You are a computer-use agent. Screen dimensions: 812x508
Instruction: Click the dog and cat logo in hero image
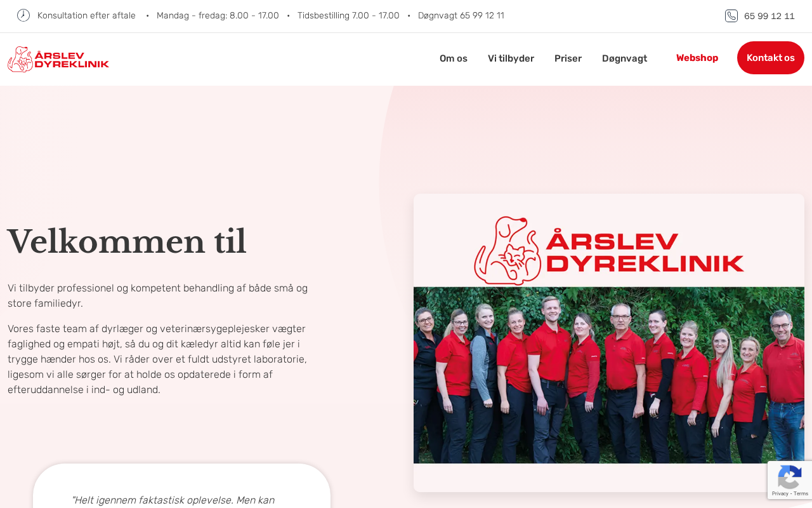(x=507, y=250)
